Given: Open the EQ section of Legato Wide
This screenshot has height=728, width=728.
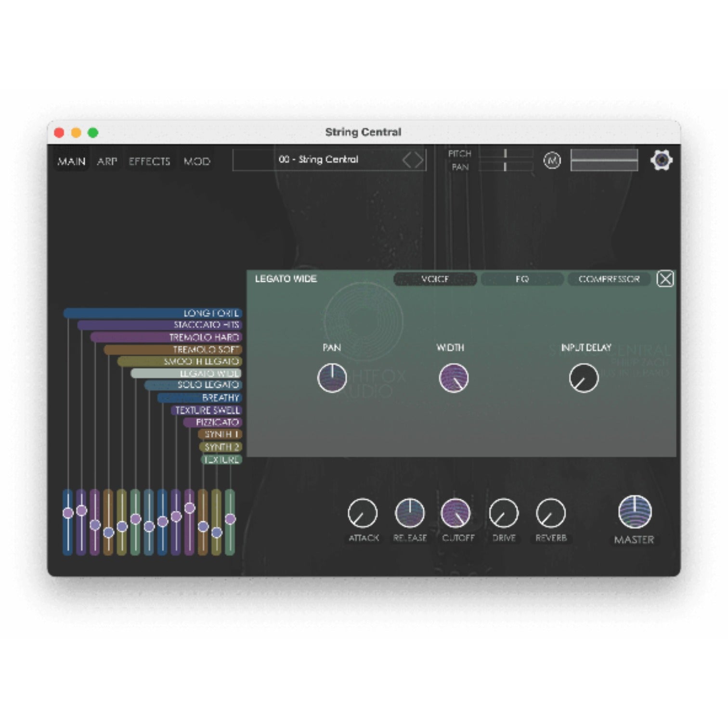Looking at the screenshot, I should (x=522, y=279).
